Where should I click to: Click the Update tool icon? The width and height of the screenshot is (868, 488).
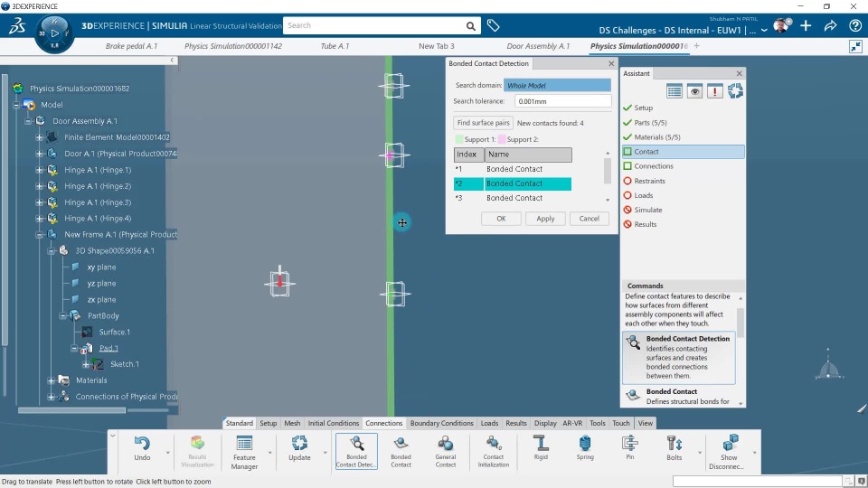click(x=299, y=443)
